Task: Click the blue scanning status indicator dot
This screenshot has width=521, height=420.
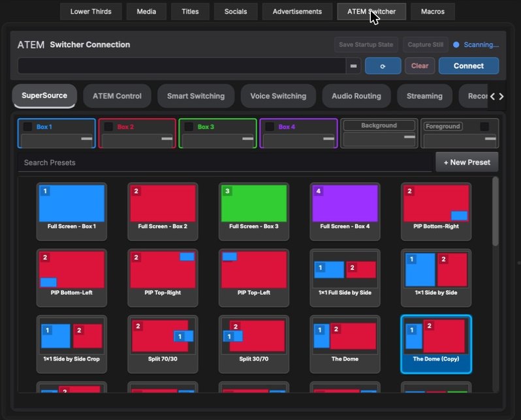Action: tap(456, 45)
